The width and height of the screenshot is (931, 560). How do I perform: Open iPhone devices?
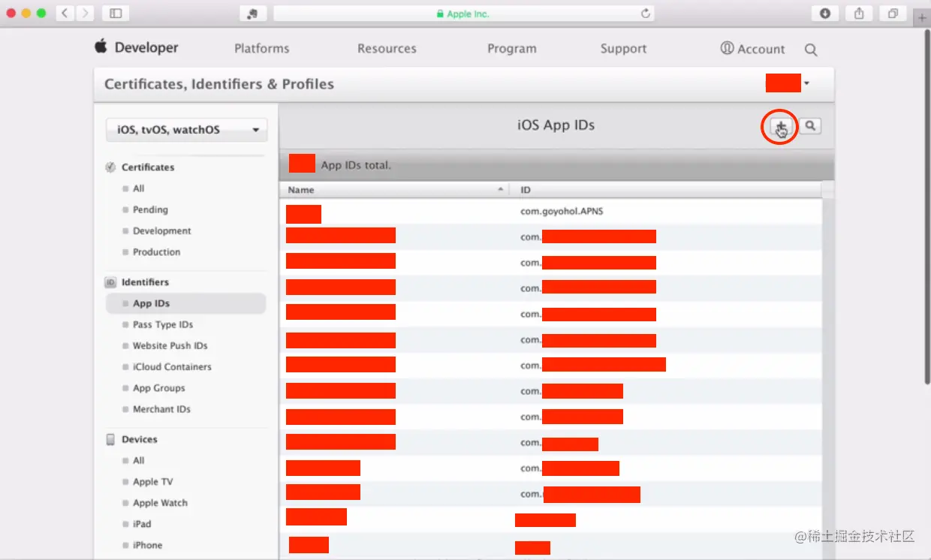(147, 545)
